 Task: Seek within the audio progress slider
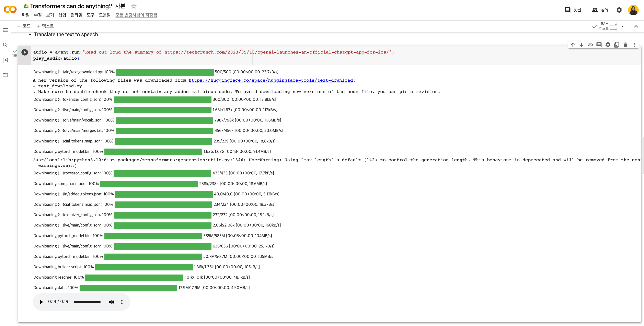(87, 302)
